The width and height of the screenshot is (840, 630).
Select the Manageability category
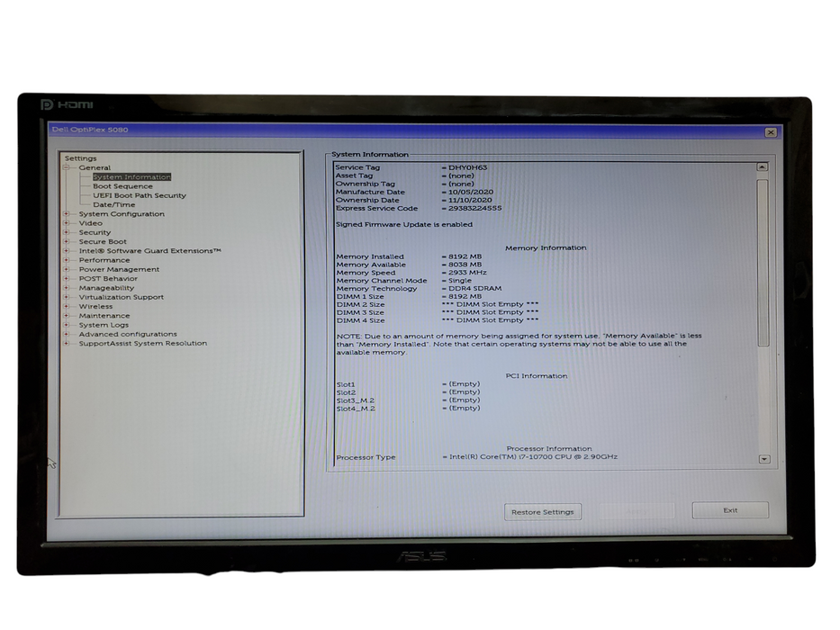tap(106, 288)
